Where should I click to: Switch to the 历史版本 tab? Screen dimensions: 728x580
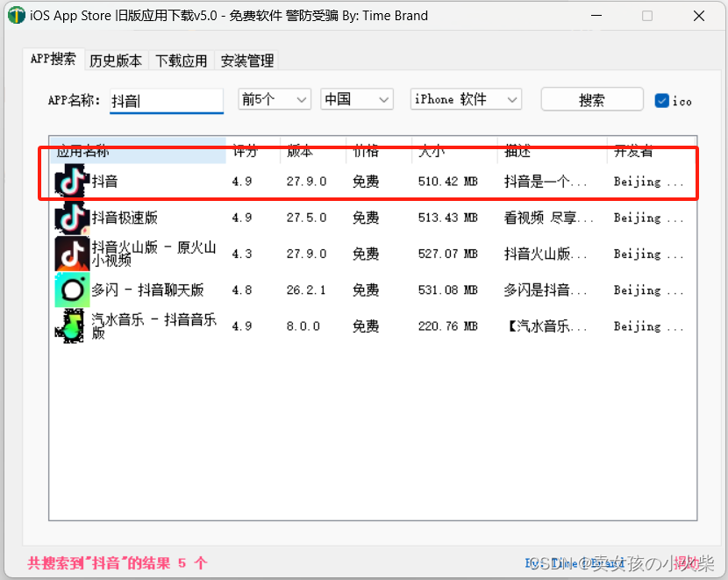point(116,61)
